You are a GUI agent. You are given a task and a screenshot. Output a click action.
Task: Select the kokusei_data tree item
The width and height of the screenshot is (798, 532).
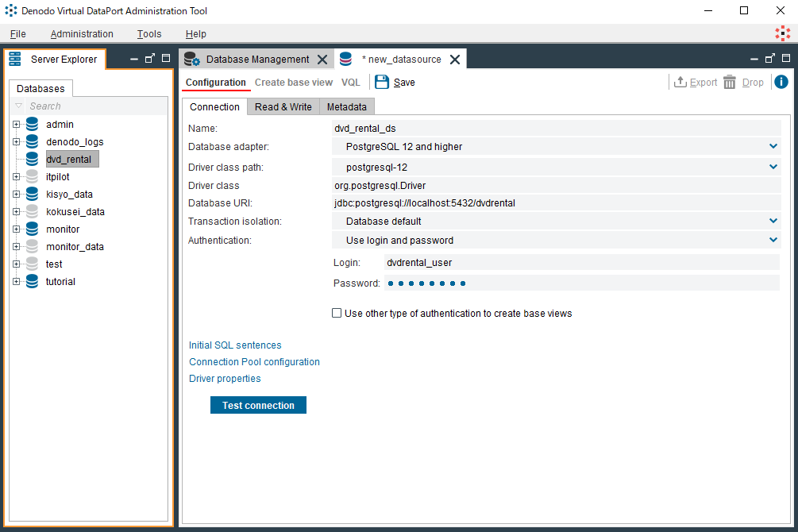pos(75,211)
